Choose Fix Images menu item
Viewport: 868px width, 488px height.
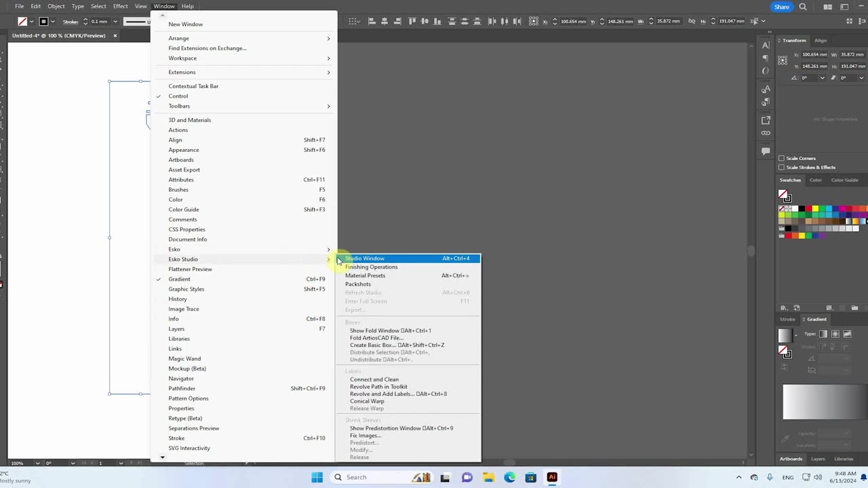pyautogui.click(x=408, y=436)
